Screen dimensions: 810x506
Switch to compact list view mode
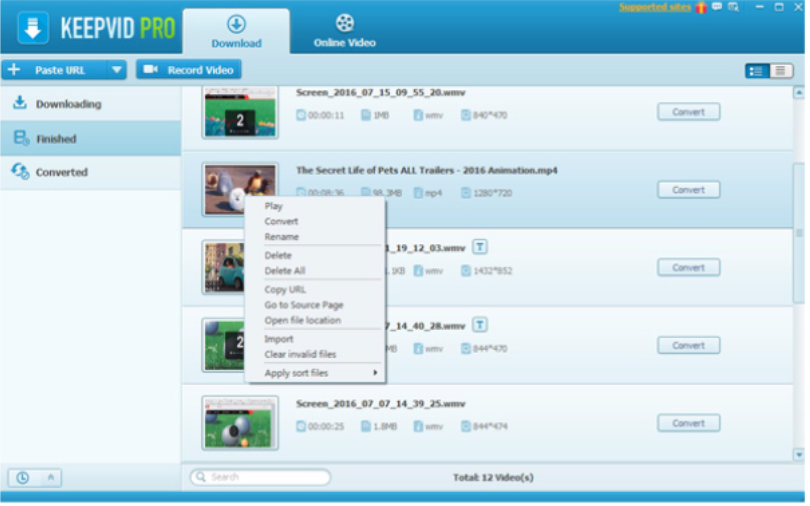[780, 70]
